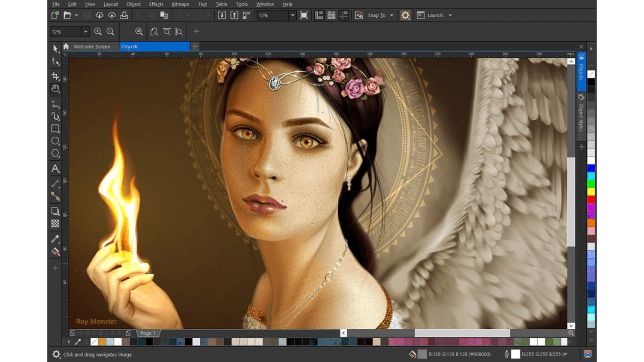Click Zoom to Page Width icon
Image resolution: width=644 pixels, height=362 pixels.
[x=167, y=32]
